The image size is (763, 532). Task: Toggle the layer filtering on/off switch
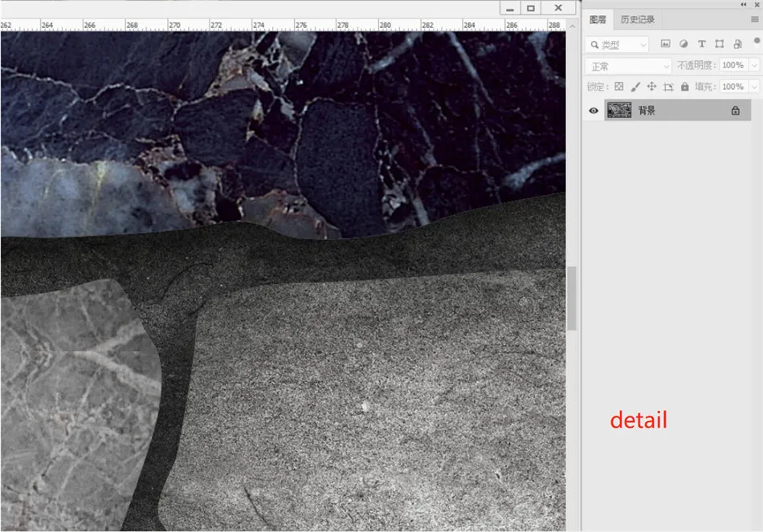(757, 40)
